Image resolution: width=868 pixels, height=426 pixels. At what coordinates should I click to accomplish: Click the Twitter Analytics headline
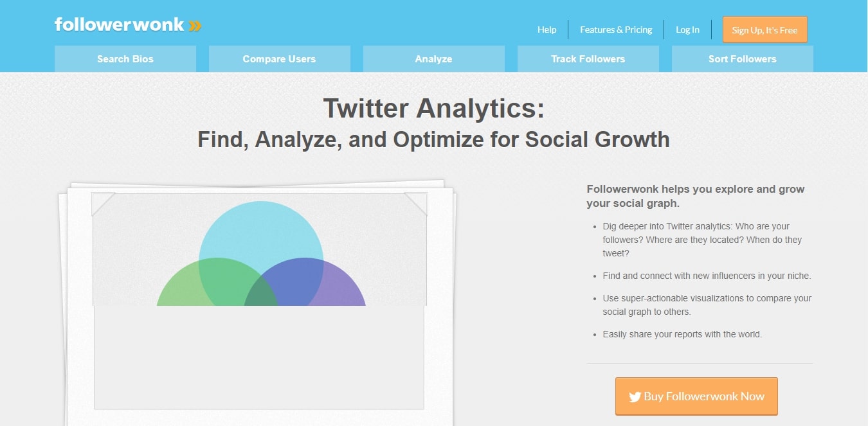coord(433,109)
